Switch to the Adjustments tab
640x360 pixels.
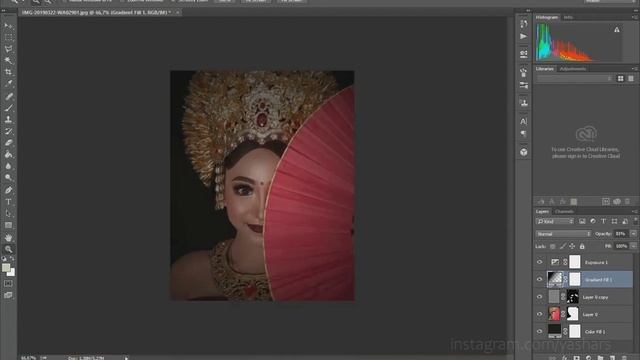pos(573,69)
